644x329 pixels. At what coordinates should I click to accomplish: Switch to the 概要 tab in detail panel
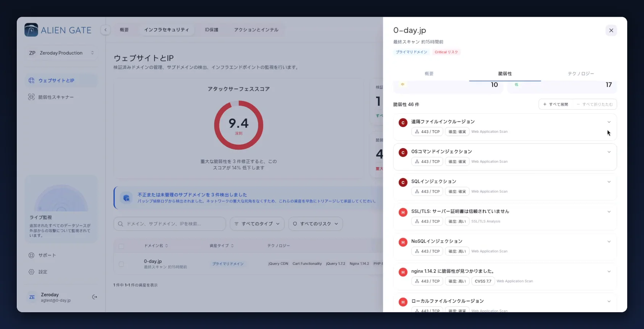click(x=429, y=74)
